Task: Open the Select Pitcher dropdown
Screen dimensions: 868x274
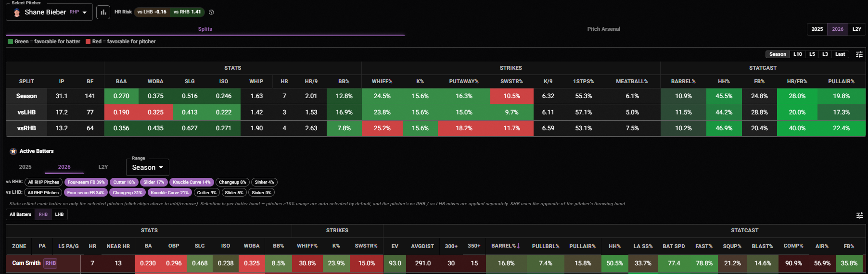Action: (x=49, y=12)
